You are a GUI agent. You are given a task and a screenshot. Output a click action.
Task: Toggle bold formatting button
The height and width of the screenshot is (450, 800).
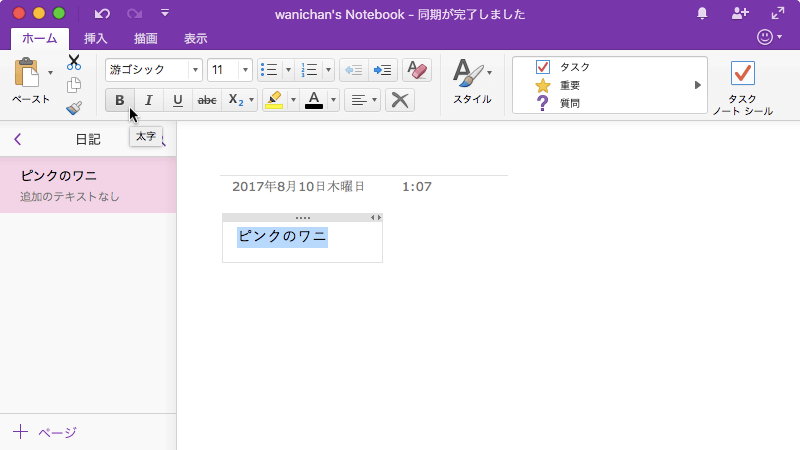[x=119, y=100]
